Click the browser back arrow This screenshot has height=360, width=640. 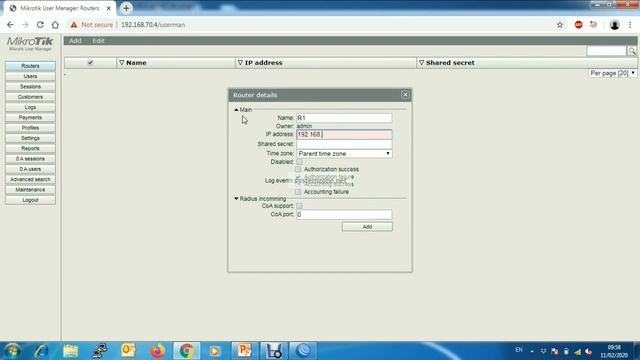[x=10, y=25]
